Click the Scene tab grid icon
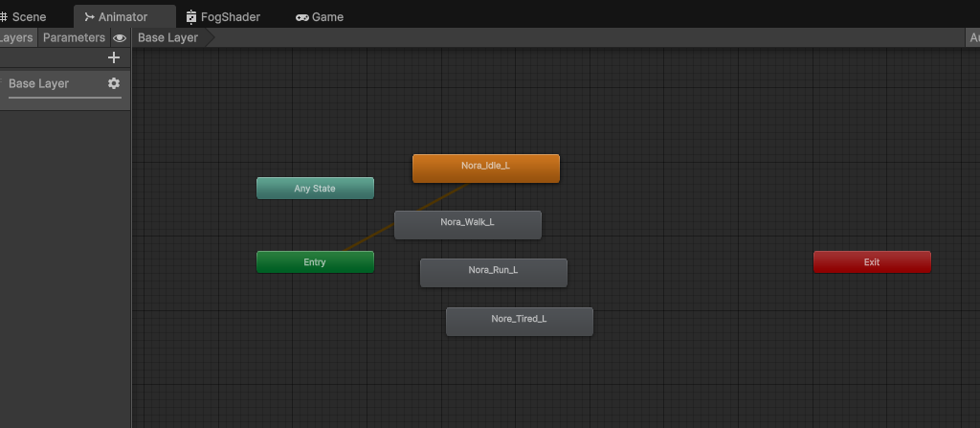 pyautogui.click(x=3, y=17)
